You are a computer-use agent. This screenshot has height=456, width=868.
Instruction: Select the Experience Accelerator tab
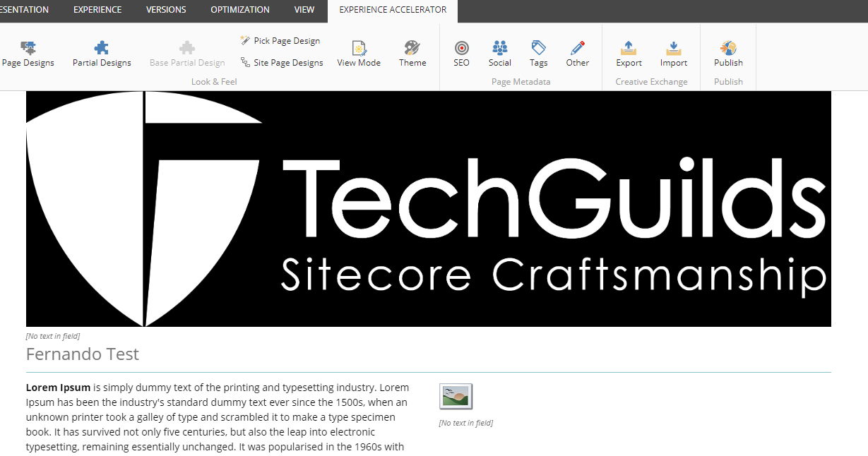[393, 10]
